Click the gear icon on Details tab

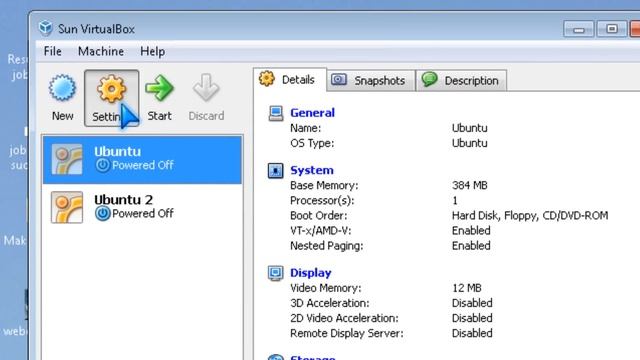point(267,79)
